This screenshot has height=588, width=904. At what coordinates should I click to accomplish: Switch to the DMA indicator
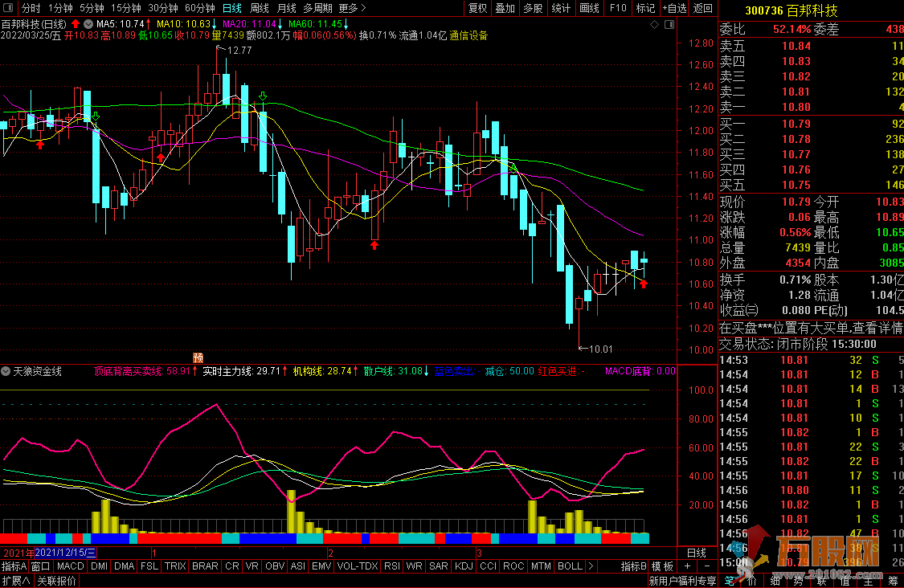(x=124, y=566)
